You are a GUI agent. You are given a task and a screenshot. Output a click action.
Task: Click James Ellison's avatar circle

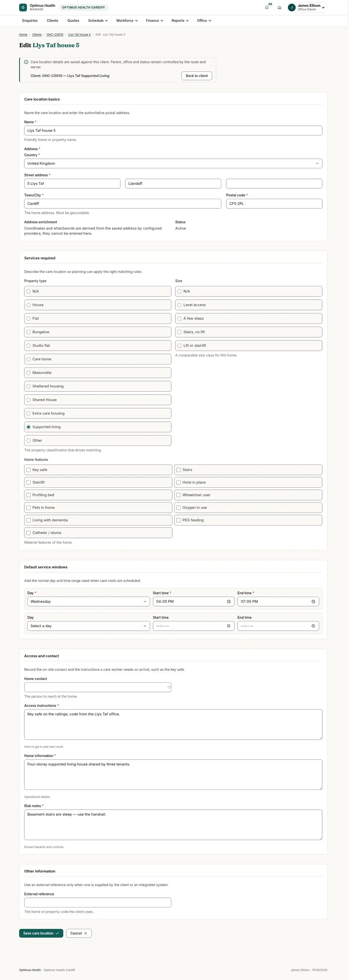click(x=292, y=7)
